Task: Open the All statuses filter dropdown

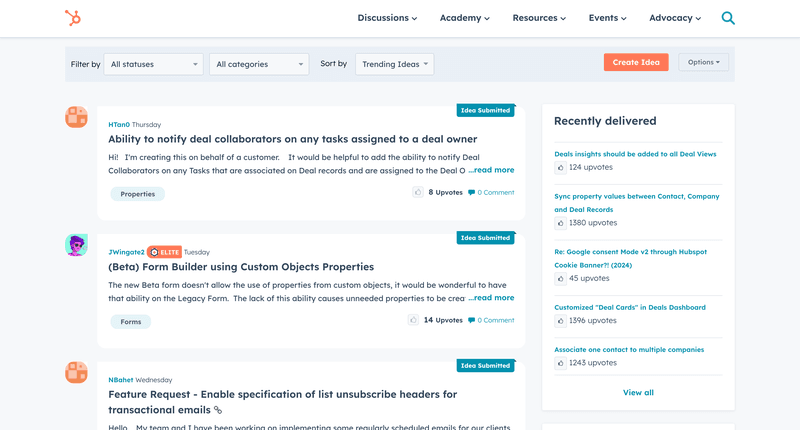Action: pos(154,64)
